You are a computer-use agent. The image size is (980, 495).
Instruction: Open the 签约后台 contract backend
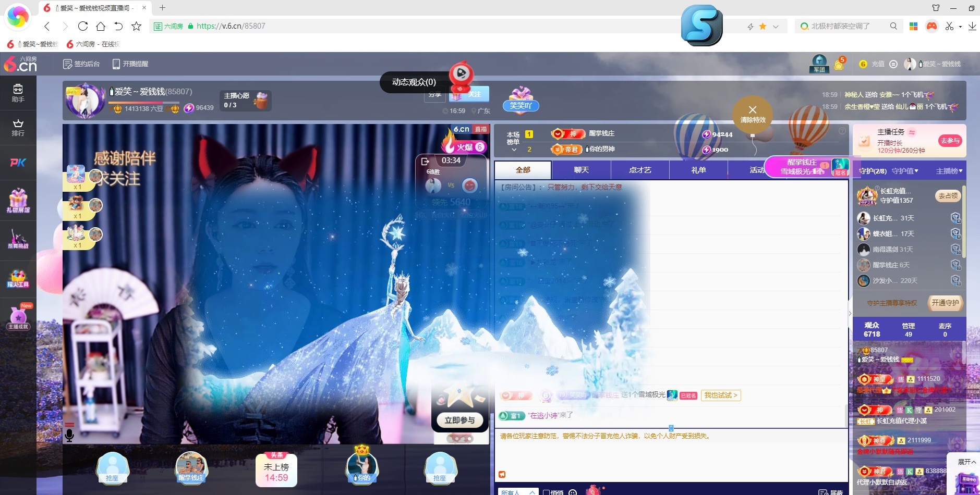(81, 64)
